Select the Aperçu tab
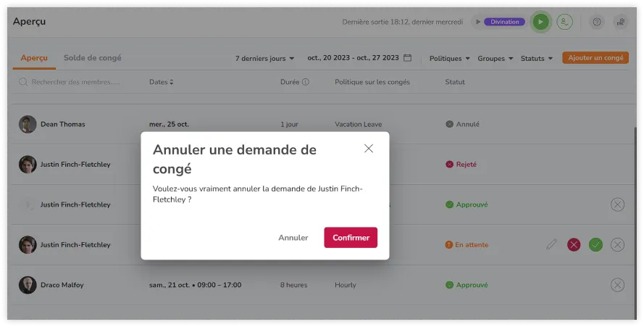The width and height of the screenshot is (644, 327). pyautogui.click(x=34, y=58)
